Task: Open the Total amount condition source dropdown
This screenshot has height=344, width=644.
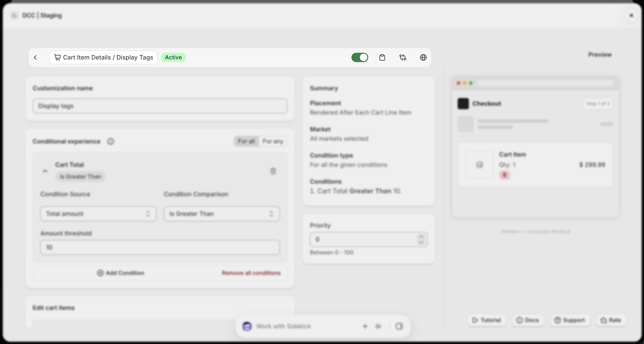Action: tap(98, 214)
